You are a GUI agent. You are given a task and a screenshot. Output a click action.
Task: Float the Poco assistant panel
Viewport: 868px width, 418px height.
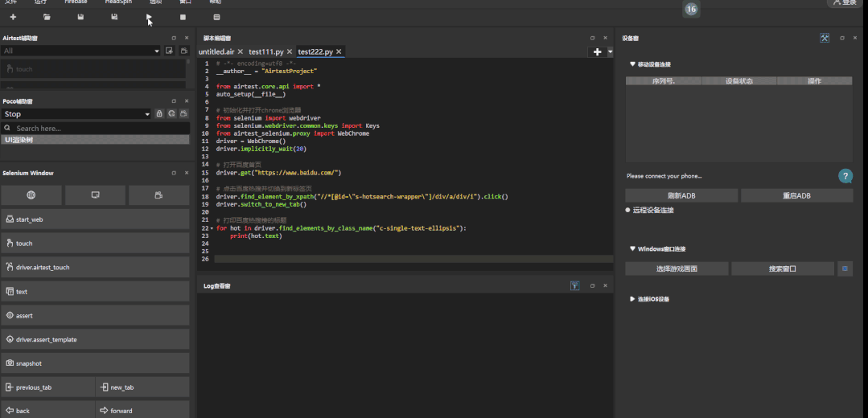point(174,101)
